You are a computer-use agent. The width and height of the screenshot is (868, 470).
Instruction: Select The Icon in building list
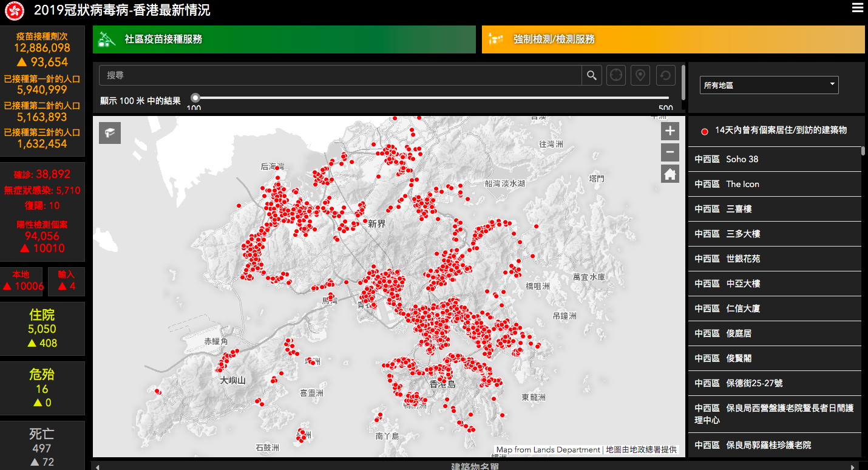(x=775, y=184)
